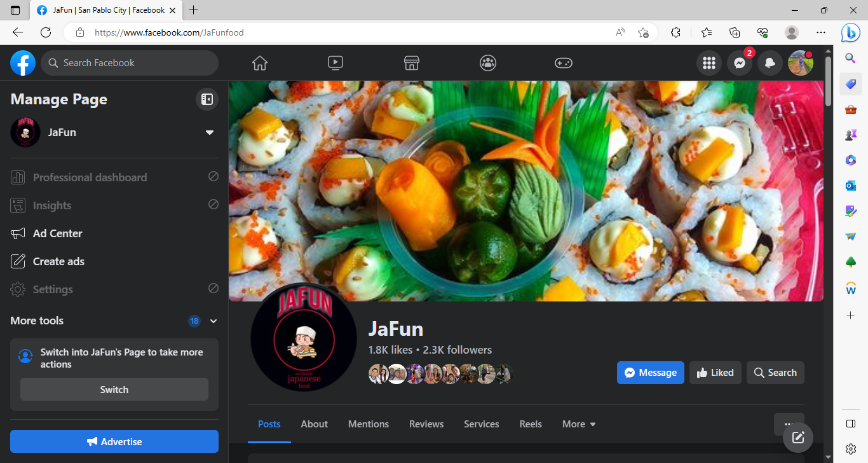The width and height of the screenshot is (868, 463).
Task: Open the Groups icon in top navigation
Action: (x=488, y=63)
